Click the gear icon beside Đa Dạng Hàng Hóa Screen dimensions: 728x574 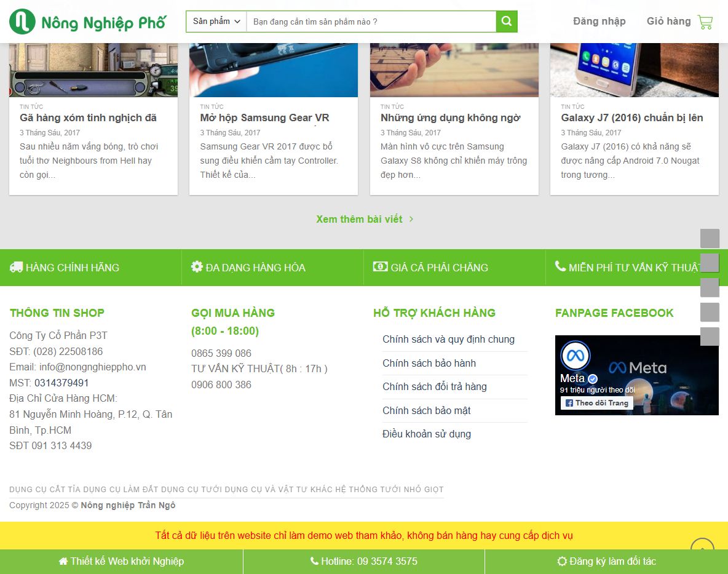coord(197,266)
